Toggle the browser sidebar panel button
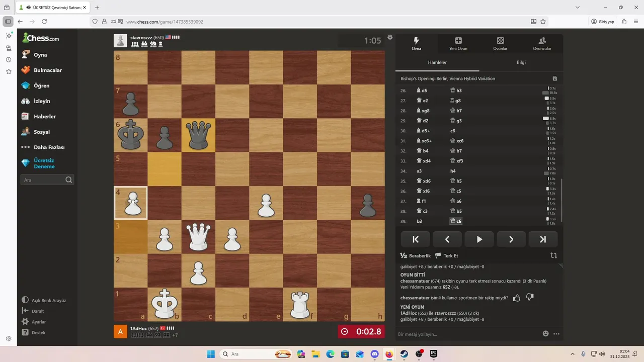Screen dimensions: 644x362 [8, 22]
